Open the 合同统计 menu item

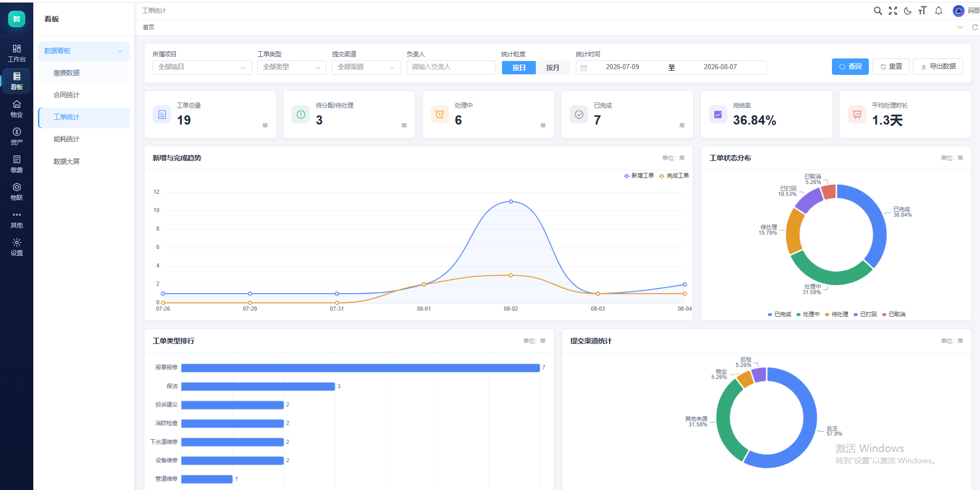(84, 95)
